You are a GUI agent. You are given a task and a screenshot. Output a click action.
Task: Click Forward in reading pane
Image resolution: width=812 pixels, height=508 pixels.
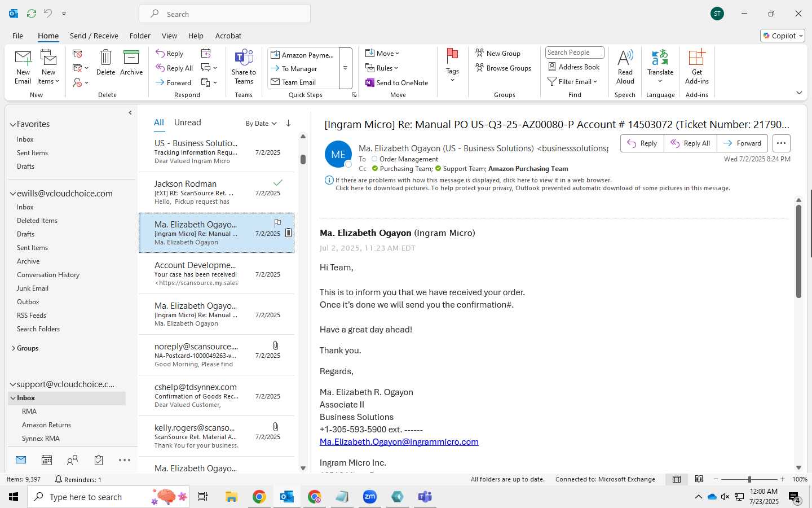(742, 143)
